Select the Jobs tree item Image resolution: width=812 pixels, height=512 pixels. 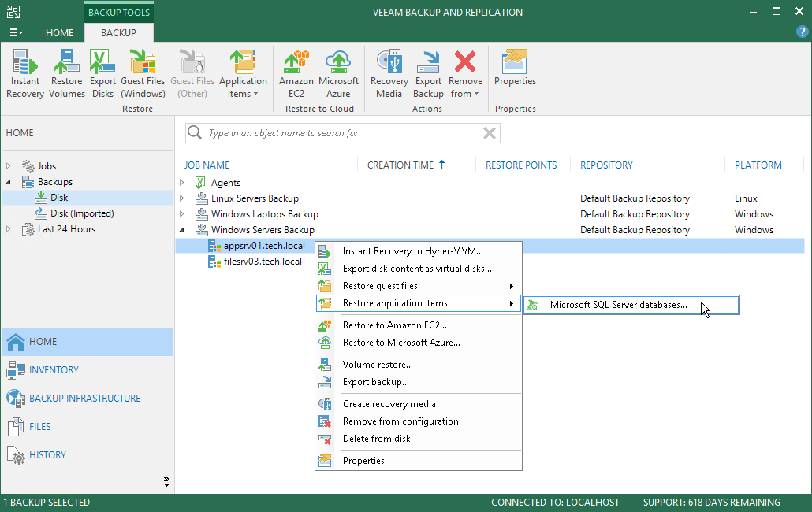pyautogui.click(x=47, y=166)
